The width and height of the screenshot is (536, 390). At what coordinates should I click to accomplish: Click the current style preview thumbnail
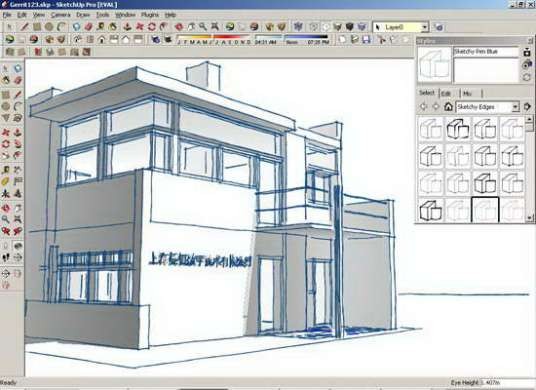[434, 65]
